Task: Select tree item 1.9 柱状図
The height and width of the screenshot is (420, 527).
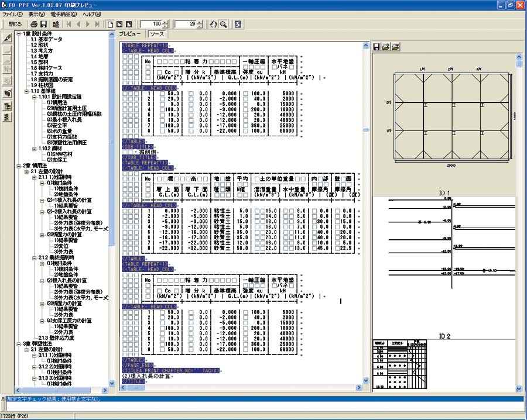Action: (42, 85)
